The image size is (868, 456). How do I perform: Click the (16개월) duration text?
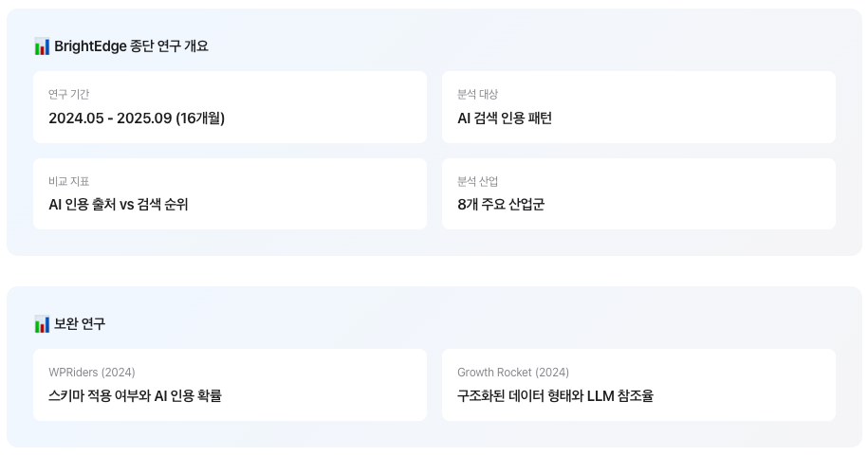[x=200, y=119]
